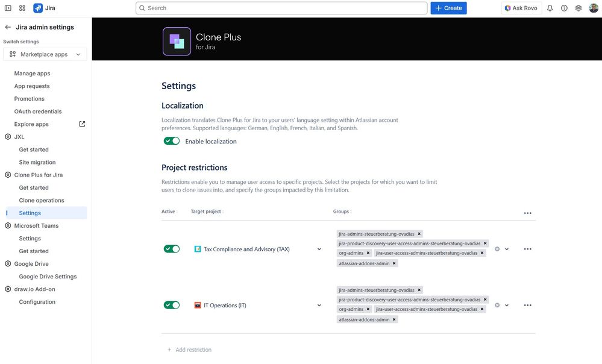Open the notifications bell
Screen dimensions: 602x364
[550, 8]
